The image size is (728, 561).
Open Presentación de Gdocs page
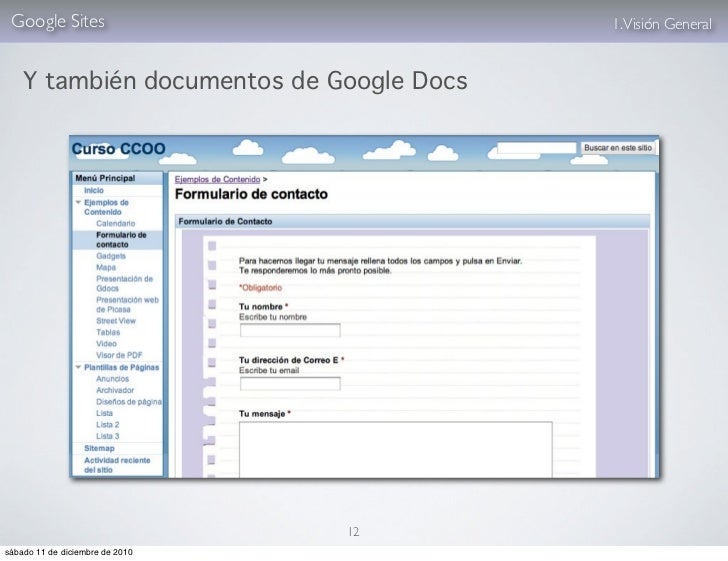[x=124, y=283]
